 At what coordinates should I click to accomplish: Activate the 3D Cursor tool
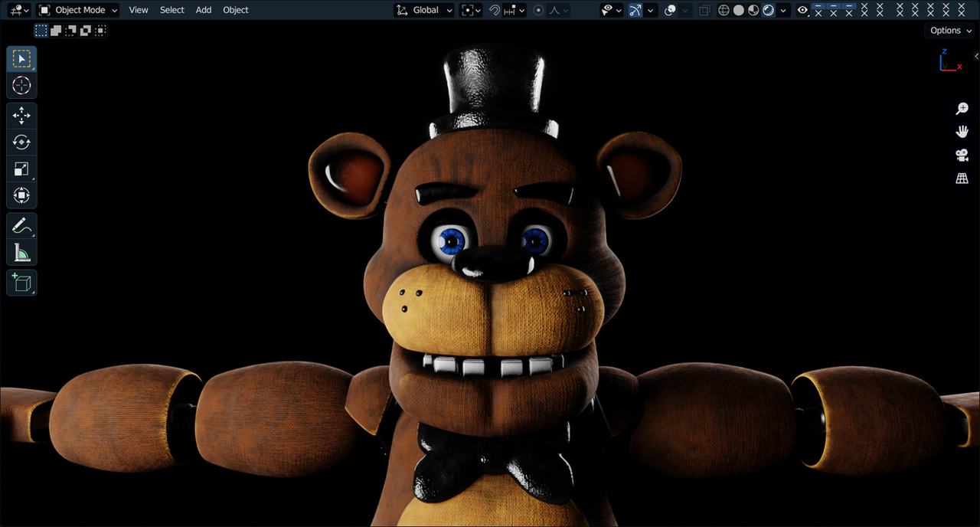(x=21, y=85)
